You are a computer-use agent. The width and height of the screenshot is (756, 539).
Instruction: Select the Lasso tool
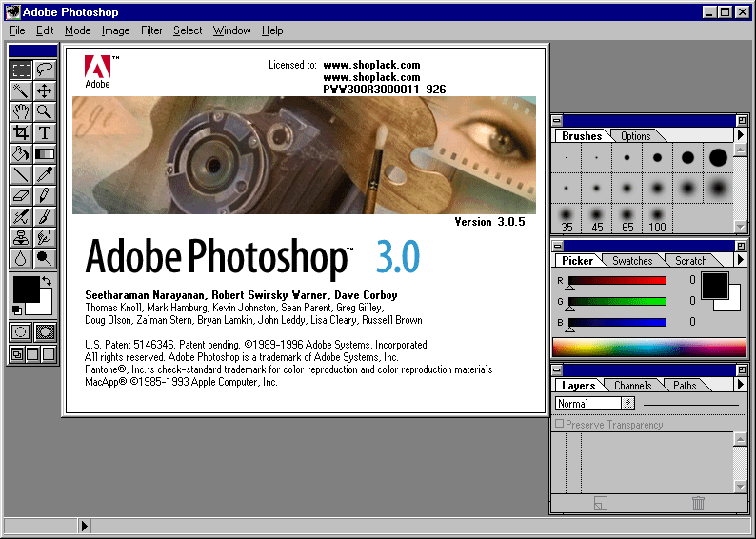[x=45, y=70]
